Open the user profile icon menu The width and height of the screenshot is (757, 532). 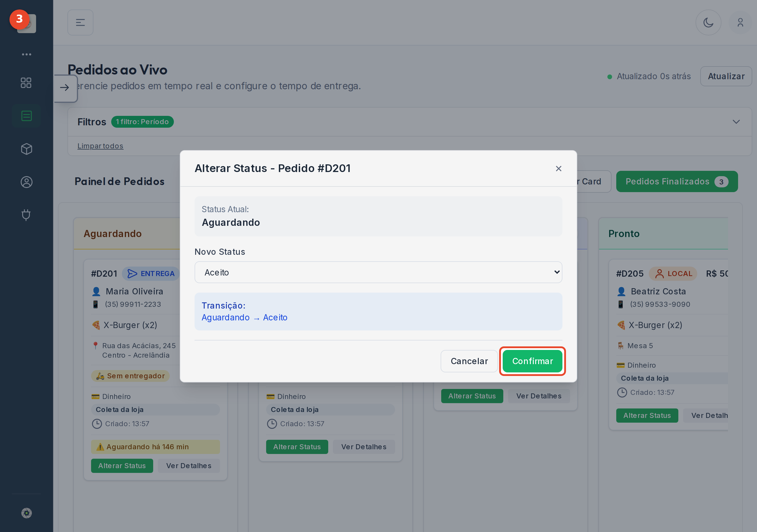740,22
